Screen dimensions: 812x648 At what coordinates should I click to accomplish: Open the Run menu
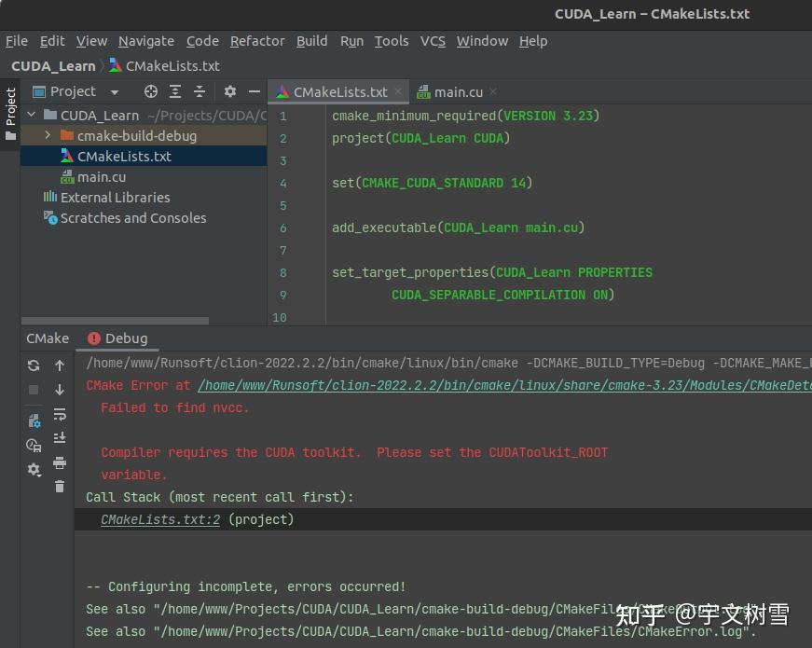click(x=351, y=41)
